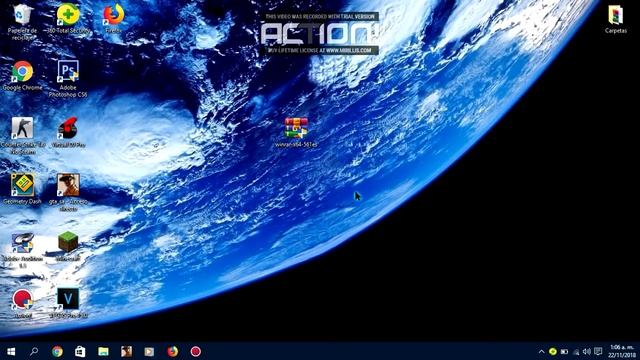Screen dimensions: 640x360
Task: Select the shortcut left of Minecraft icon
Action: 22,250
